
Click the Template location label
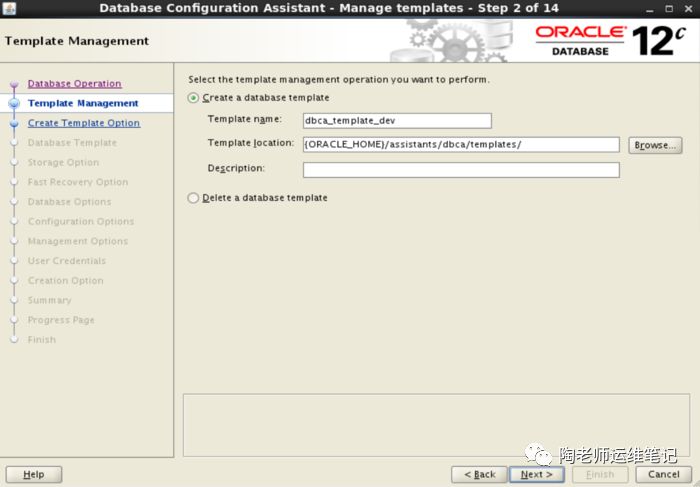click(250, 143)
